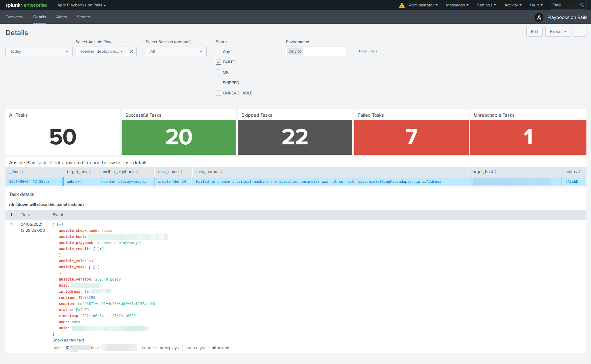Click the session value cd495671-cc91-4c20-8db7
Viewport: 591px width, 364px height.
116,304
